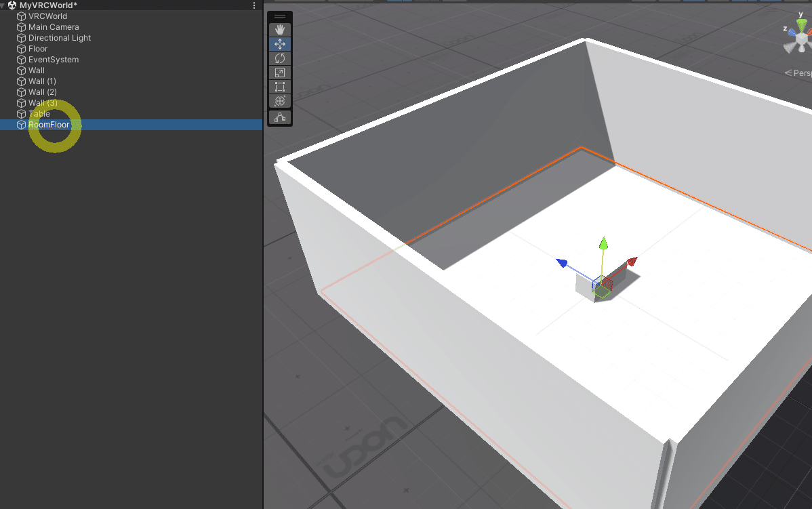Select EventSystem in the hierarchy
The height and width of the screenshot is (509, 812).
(54, 60)
